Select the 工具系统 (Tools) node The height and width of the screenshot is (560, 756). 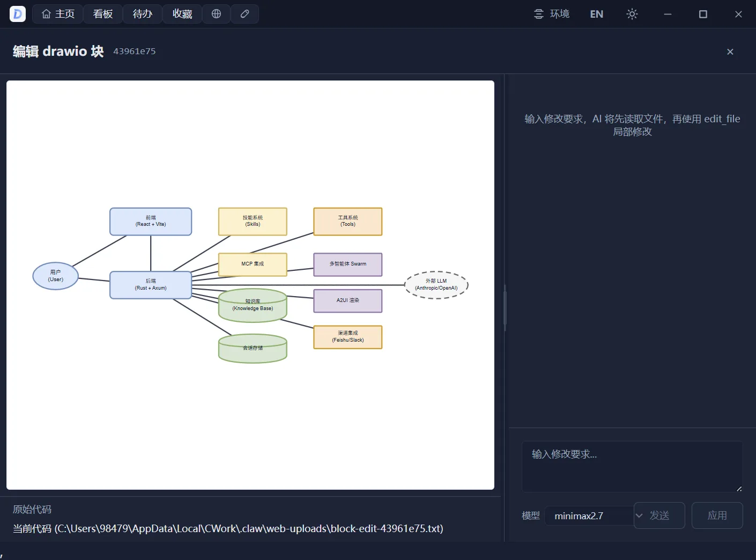(348, 222)
